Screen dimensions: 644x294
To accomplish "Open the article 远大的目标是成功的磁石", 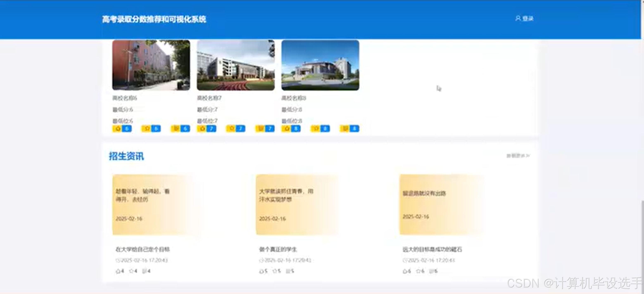I will [x=432, y=249].
